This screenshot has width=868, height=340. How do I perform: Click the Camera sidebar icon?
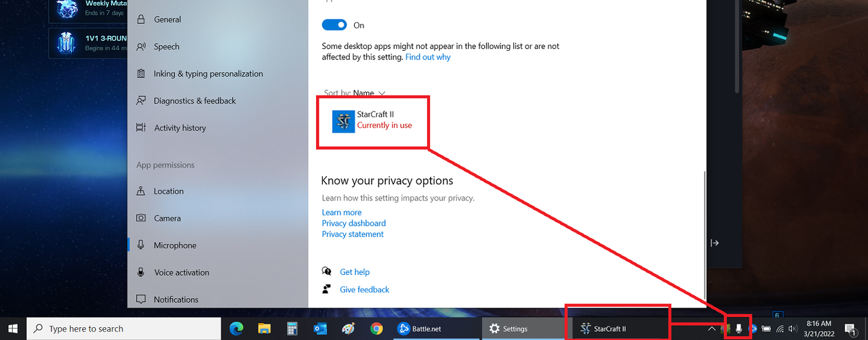[140, 218]
